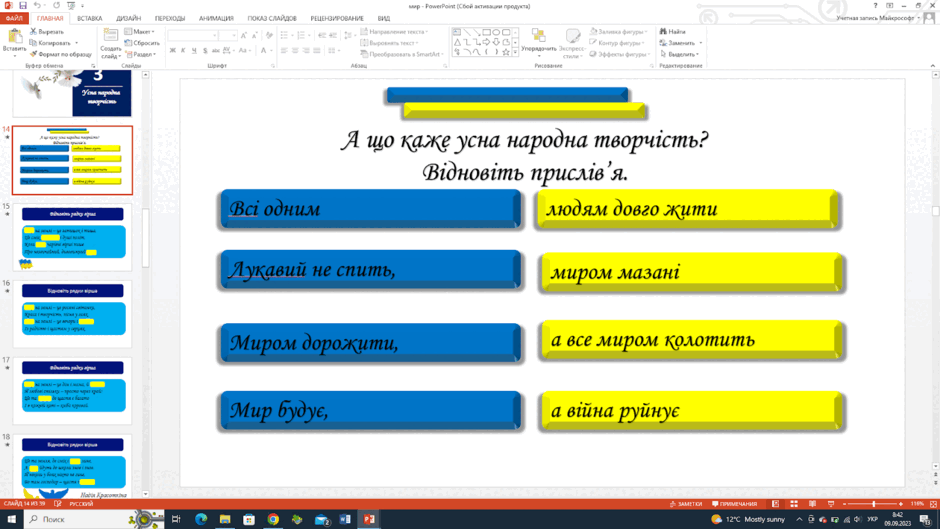Image resolution: width=940 pixels, height=529 pixels.
Task: Select Format Painter (Формат по образцу)
Action: 61,54
